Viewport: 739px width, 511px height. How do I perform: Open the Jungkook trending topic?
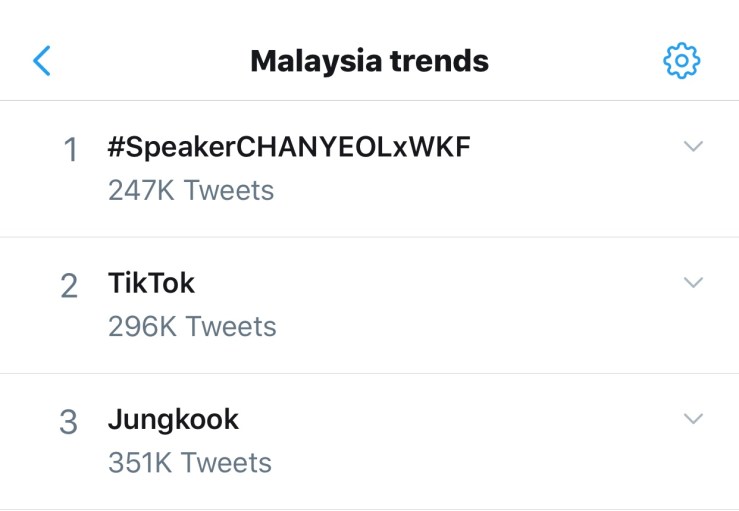[x=173, y=420]
